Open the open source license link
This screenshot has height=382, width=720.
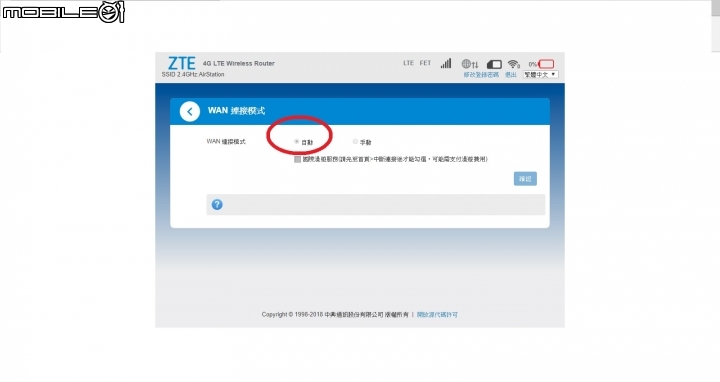(437, 315)
